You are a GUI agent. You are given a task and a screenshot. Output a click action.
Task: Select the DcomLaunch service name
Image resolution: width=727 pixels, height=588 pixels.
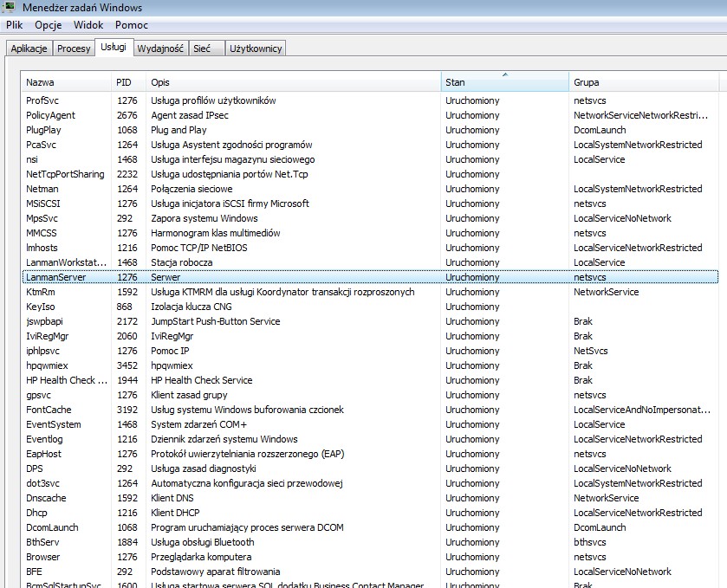[52, 527]
